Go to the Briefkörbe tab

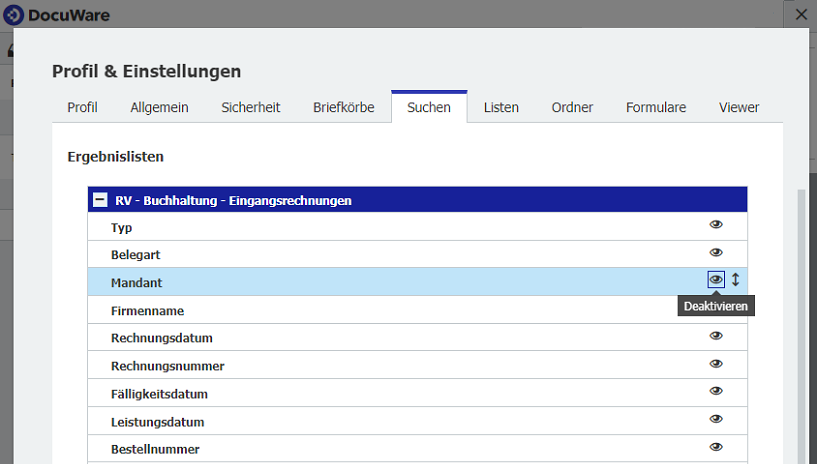tap(343, 107)
